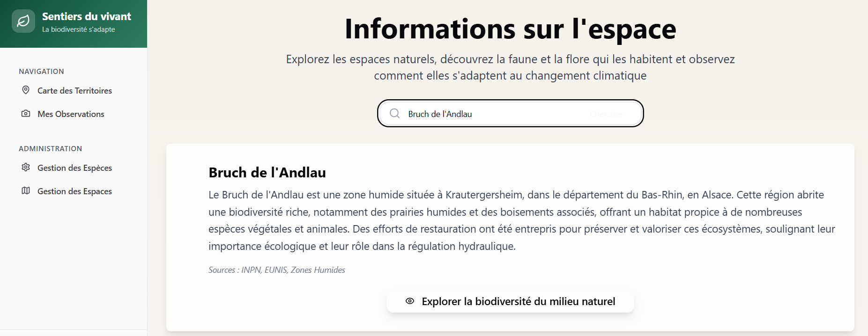This screenshot has width=868, height=336.
Task: Focus the search field containing Bruch de l'Andlau
Action: point(492,114)
